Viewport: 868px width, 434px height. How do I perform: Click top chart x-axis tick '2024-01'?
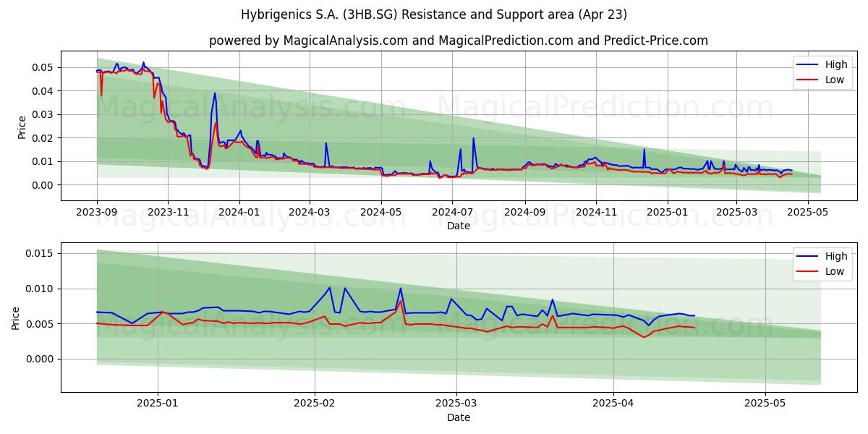pyautogui.click(x=239, y=213)
